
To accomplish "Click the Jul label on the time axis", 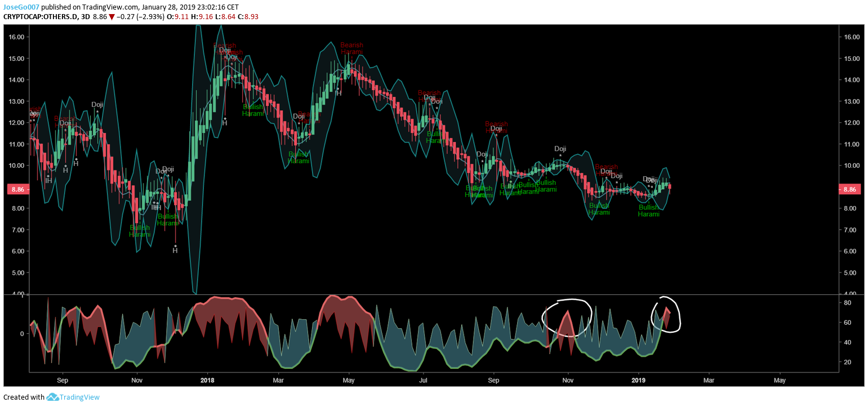I will click(423, 380).
